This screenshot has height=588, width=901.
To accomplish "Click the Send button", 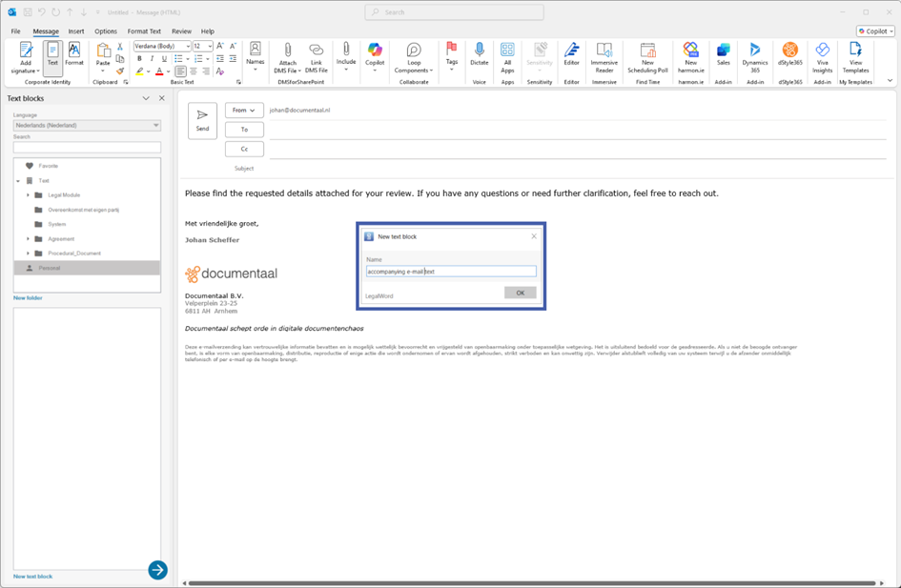I will pyautogui.click(x=202, y=121).
